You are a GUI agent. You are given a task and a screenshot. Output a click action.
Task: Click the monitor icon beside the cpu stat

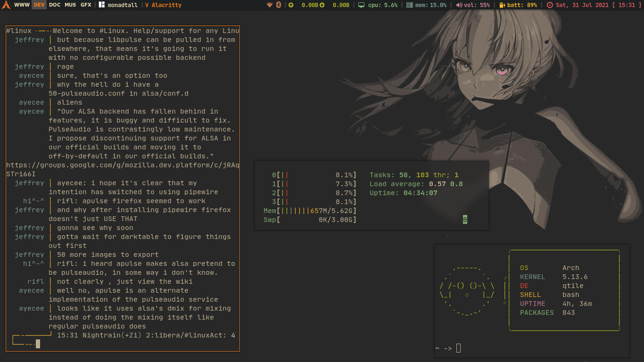point(360,5)
